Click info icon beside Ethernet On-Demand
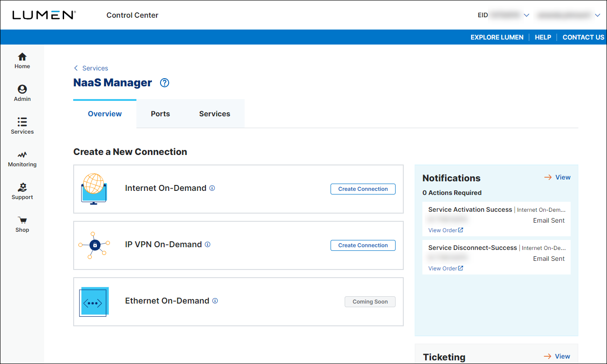This screenshot has height=364, width=607. (x=215, y=300)
